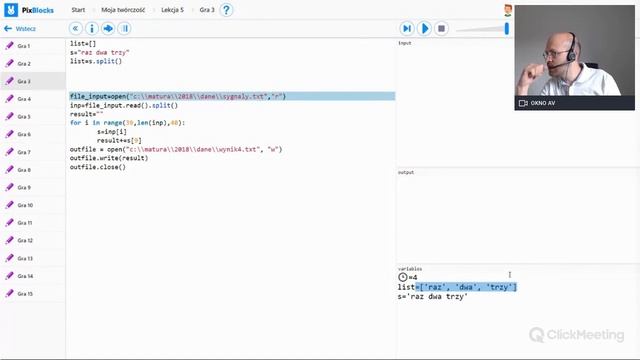Click the highlighted file_input=open code line
Screen dimensions: 640x360
pos(232,96)
